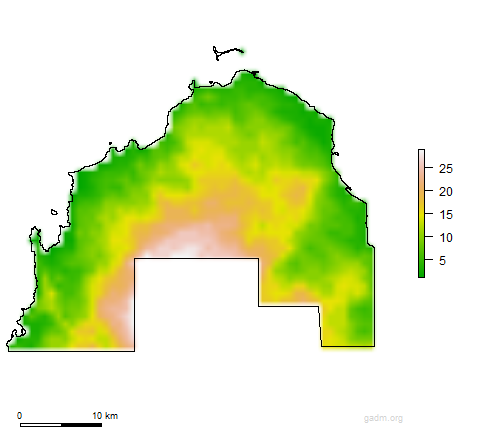Click the small oval island off the west coast
The height and width of the screenshot is (427, 480).
[54, 212]
